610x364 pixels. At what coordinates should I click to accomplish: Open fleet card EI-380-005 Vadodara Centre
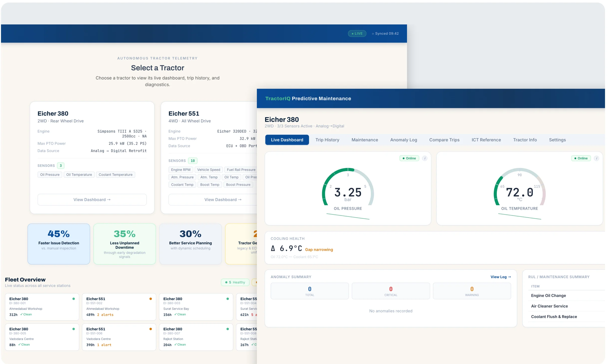[42, 337]
